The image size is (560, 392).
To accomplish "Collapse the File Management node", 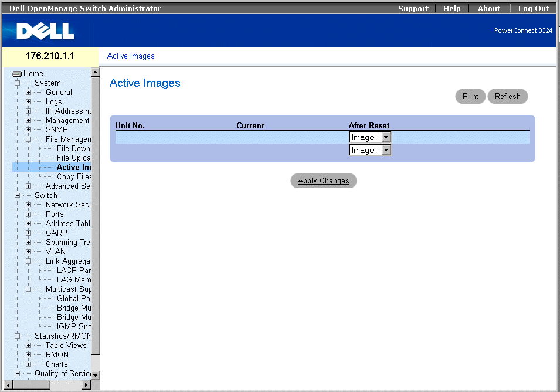I will (x=28, y=139).
